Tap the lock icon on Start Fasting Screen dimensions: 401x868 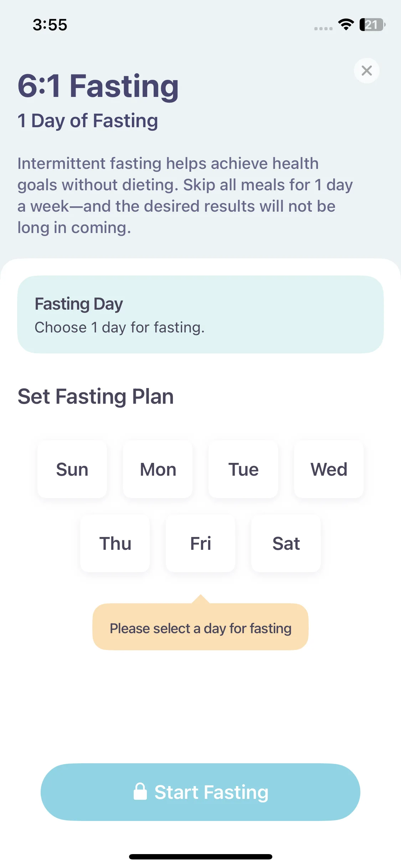click(140, 791)
